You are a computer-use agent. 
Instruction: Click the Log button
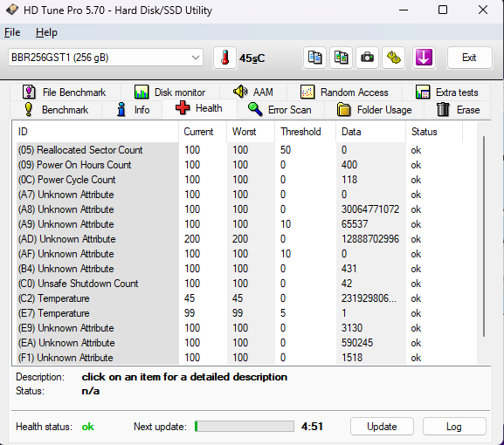click(454, 427)
